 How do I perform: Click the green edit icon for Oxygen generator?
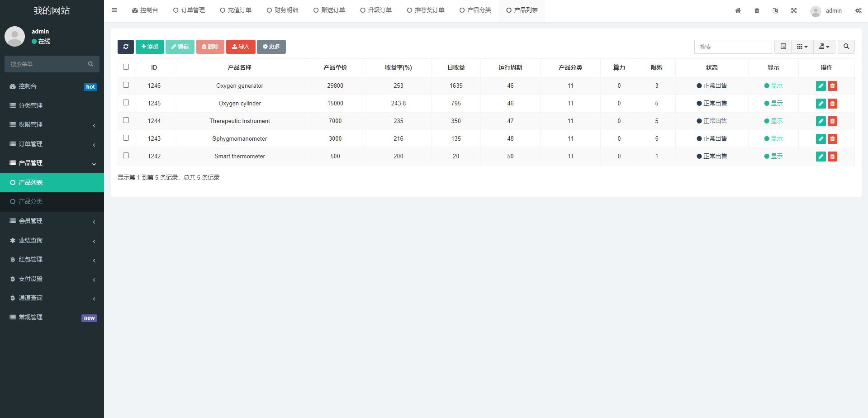[x=821, y=86]
